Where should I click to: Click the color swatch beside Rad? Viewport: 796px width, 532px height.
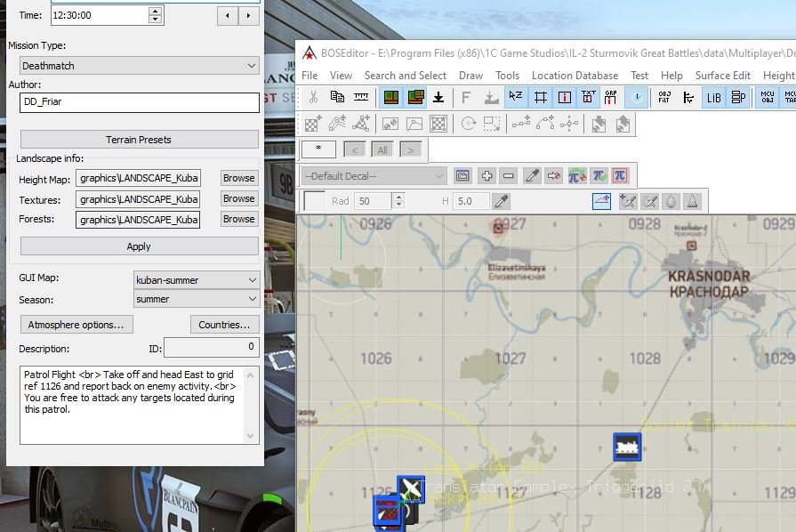point(315,202)
